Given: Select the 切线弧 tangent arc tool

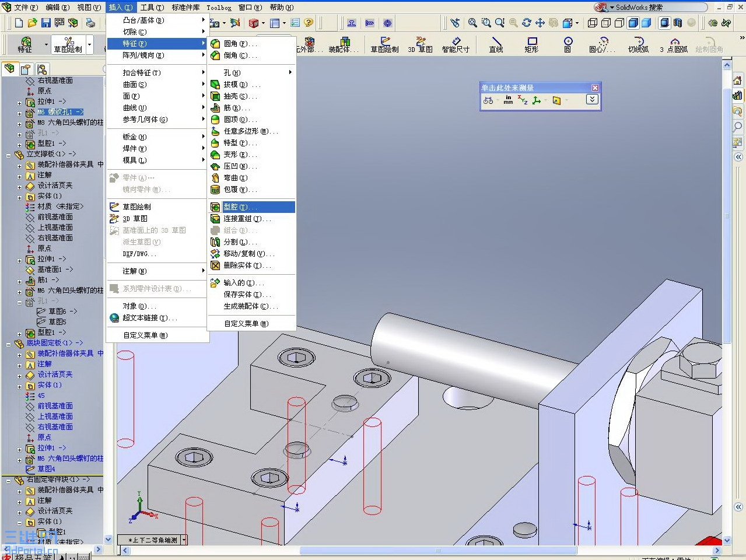Looking at the screenshot, I should click(638, 44).
